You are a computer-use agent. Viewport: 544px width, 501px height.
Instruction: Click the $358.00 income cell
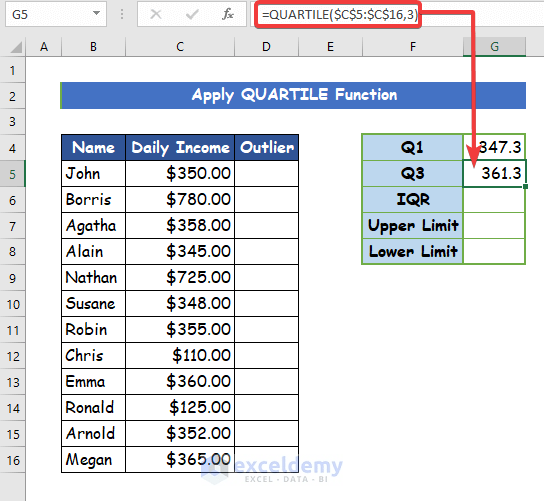point(180,226)
